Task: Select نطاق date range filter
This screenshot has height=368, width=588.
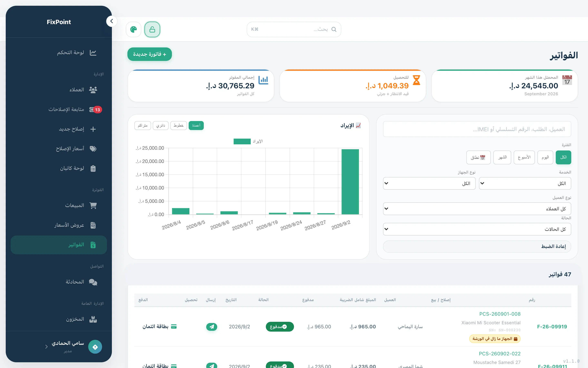Action: point(478,157)
